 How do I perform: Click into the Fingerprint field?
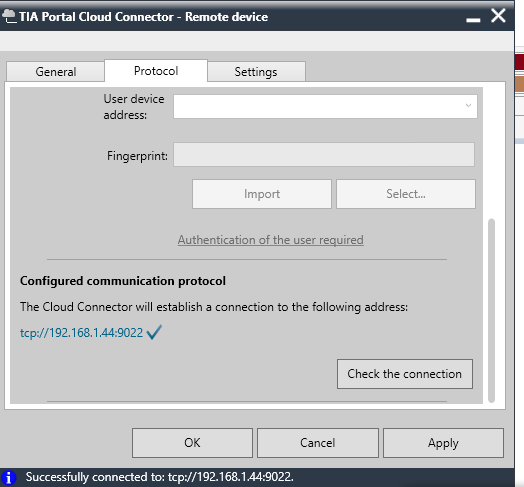[x=324, y=155]
